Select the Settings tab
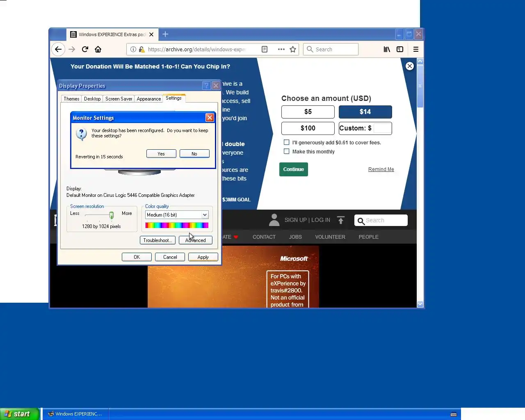525x420 pixels. pos(174,98)
